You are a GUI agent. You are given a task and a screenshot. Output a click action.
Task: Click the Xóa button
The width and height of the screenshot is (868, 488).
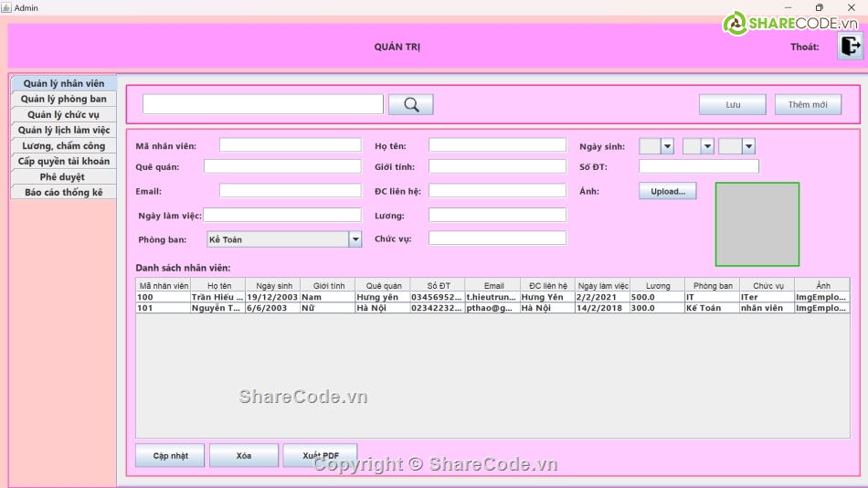point(243,455)
